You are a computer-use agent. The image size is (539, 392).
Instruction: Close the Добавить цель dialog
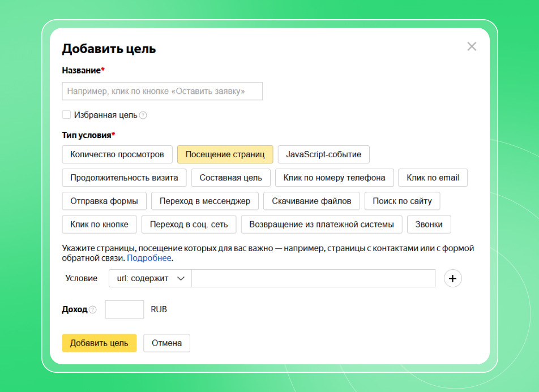point(472,46)
